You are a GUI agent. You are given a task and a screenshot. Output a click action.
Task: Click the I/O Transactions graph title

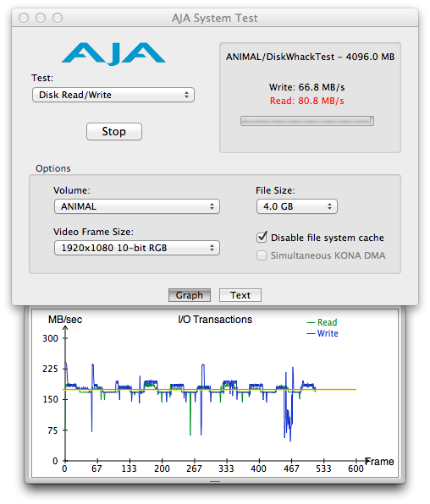click(x=215, y=320)
